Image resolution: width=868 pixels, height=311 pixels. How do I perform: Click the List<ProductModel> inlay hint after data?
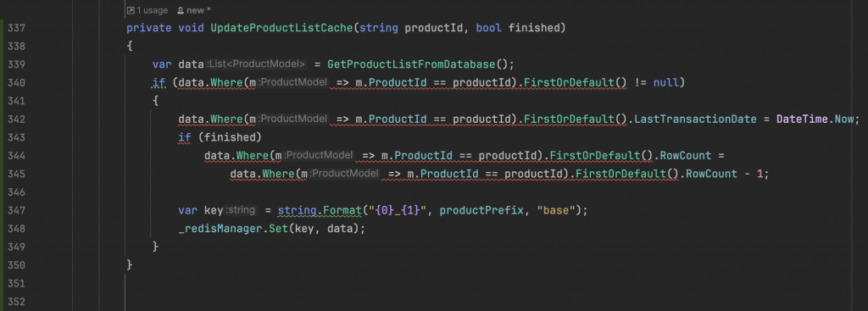tap(256, 64)
